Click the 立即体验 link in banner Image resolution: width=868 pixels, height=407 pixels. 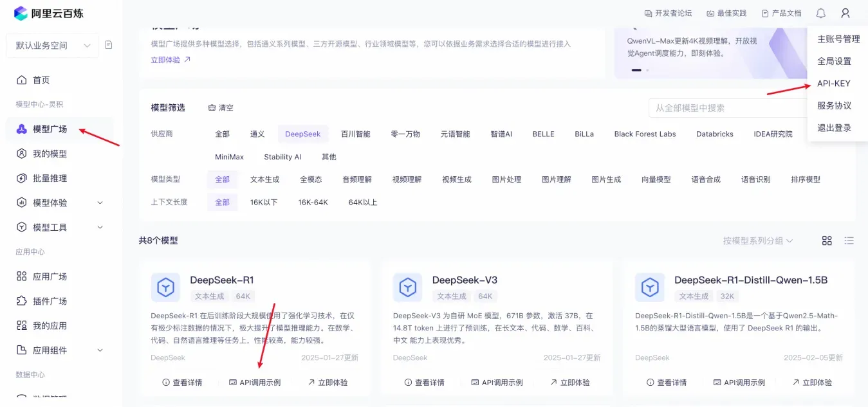171,60
